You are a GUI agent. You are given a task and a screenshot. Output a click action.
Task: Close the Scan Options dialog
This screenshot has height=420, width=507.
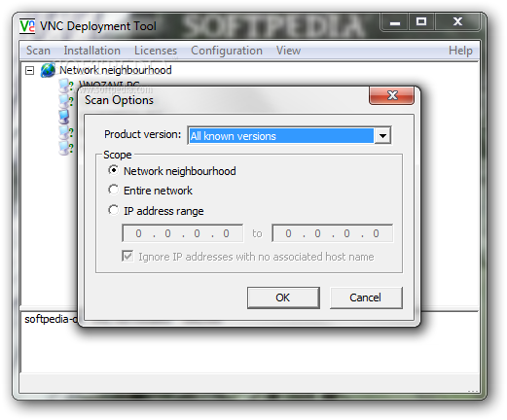(392, 95)
